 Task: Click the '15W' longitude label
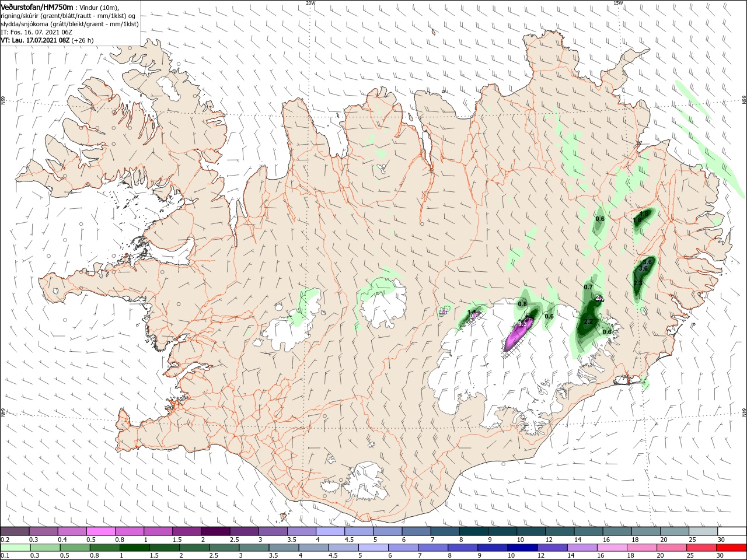point(618,3)
